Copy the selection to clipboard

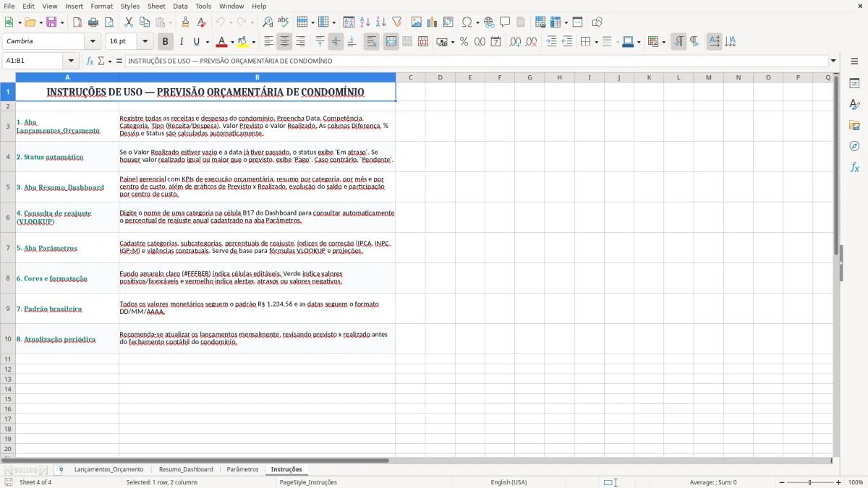(145, 22)
